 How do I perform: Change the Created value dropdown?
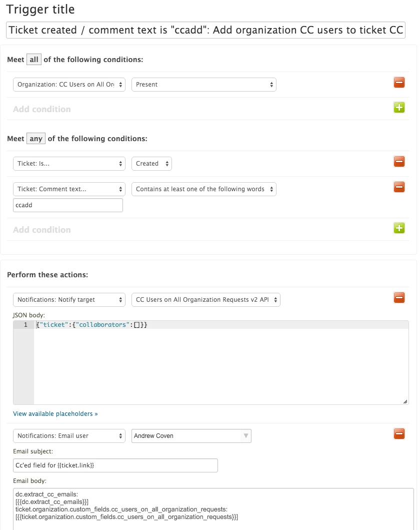151,164
